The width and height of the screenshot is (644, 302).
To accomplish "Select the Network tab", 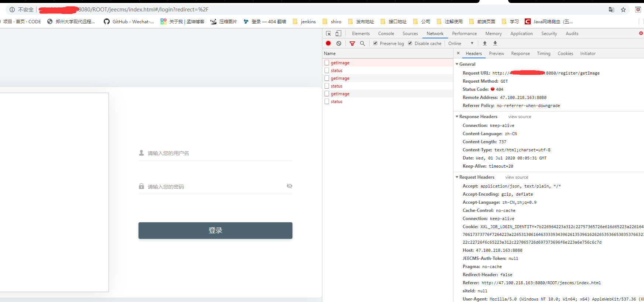I will [435, 34].
